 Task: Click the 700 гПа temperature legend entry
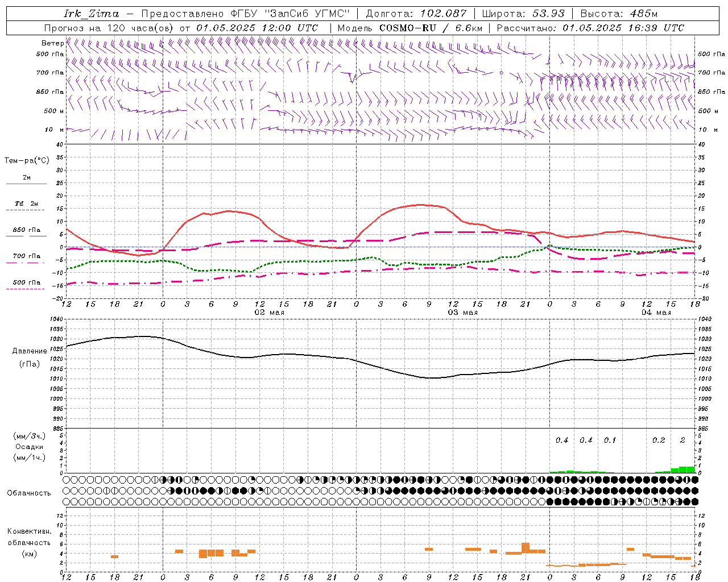click(x=27, y=256)
